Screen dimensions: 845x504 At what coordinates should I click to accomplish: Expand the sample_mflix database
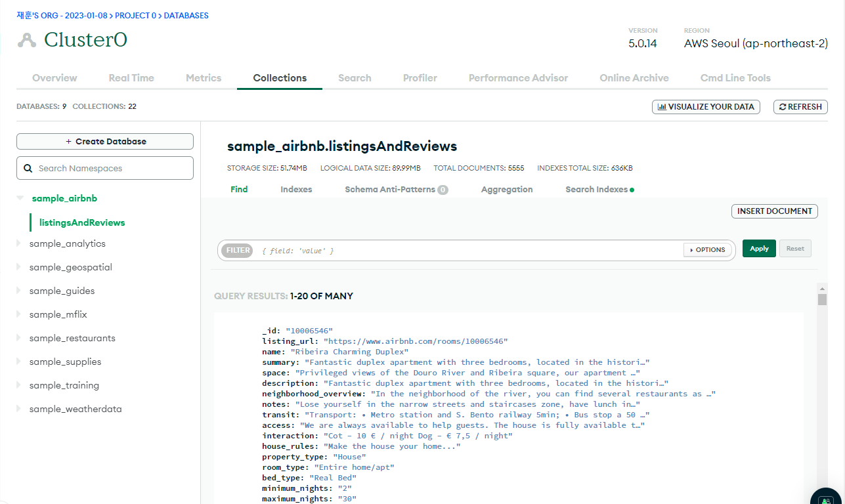tap(19, 314)
